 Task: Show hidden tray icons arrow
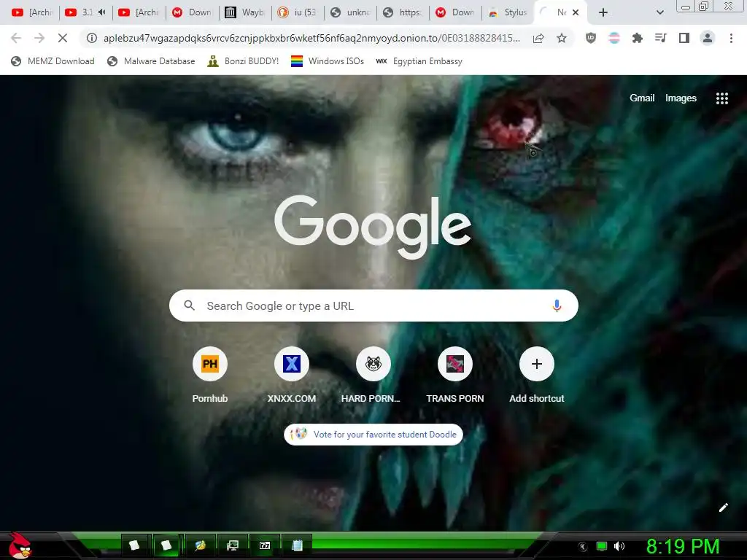tap(582, 547)
